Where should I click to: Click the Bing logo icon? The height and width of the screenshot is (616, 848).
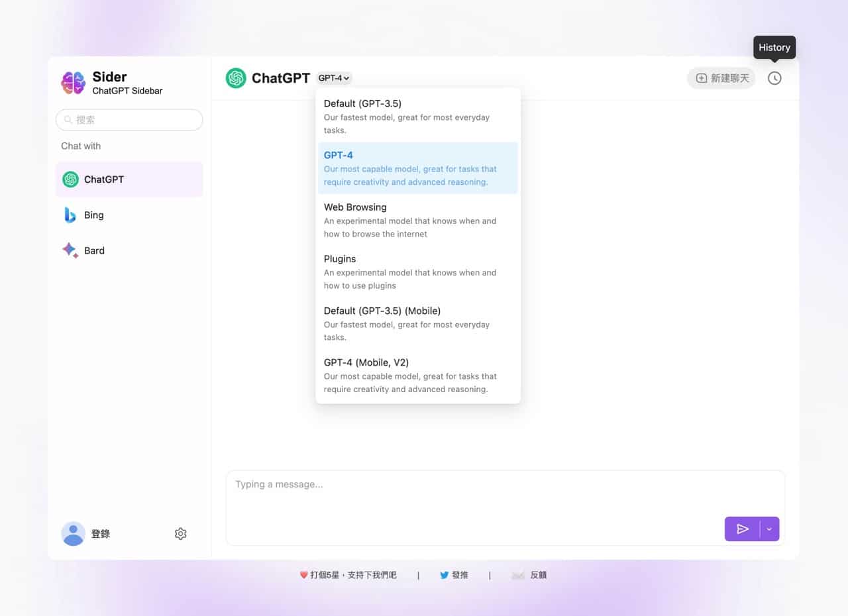pos(70,215)
